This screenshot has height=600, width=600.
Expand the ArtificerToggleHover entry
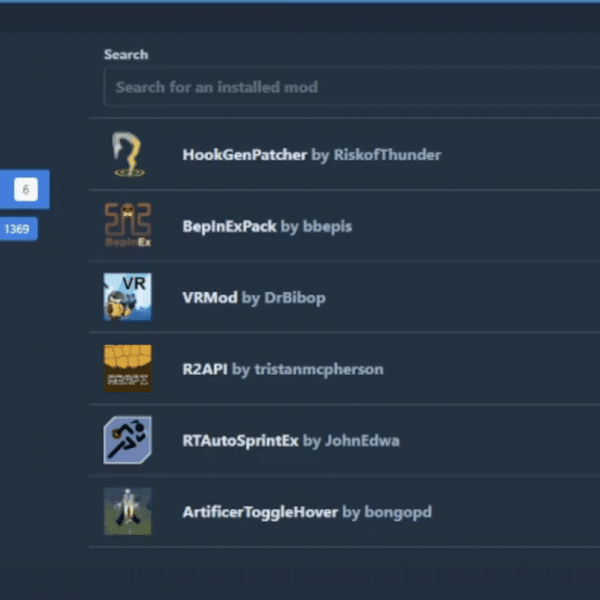344,512
